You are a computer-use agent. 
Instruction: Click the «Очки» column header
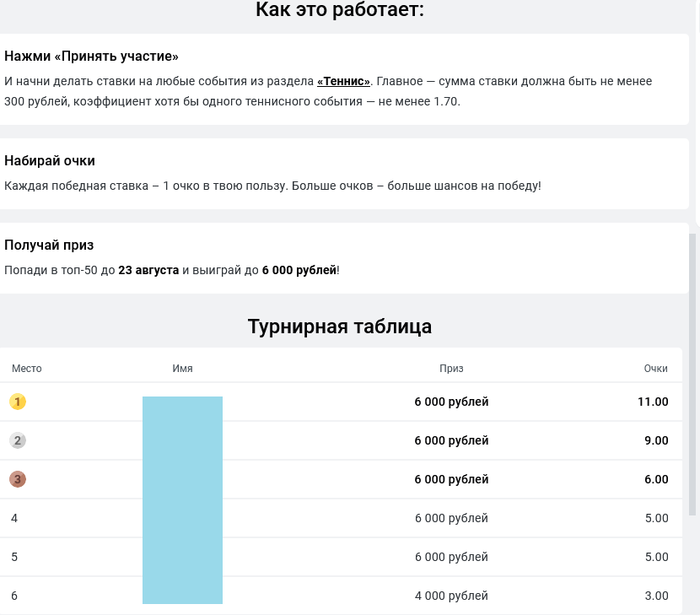(x=655, y=369)
